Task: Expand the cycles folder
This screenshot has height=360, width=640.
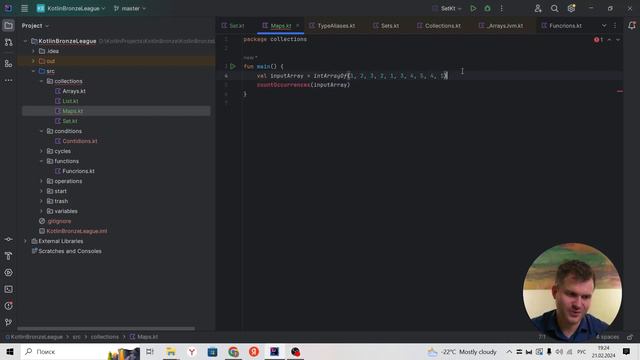Action: 41,151
